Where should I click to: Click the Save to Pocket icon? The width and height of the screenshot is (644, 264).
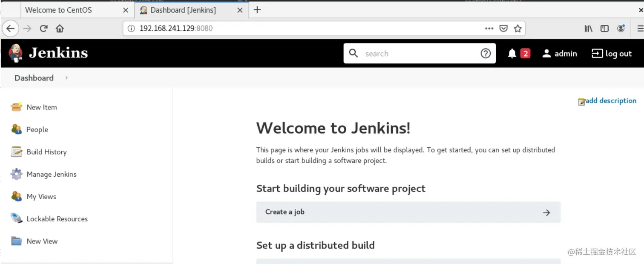503,29
